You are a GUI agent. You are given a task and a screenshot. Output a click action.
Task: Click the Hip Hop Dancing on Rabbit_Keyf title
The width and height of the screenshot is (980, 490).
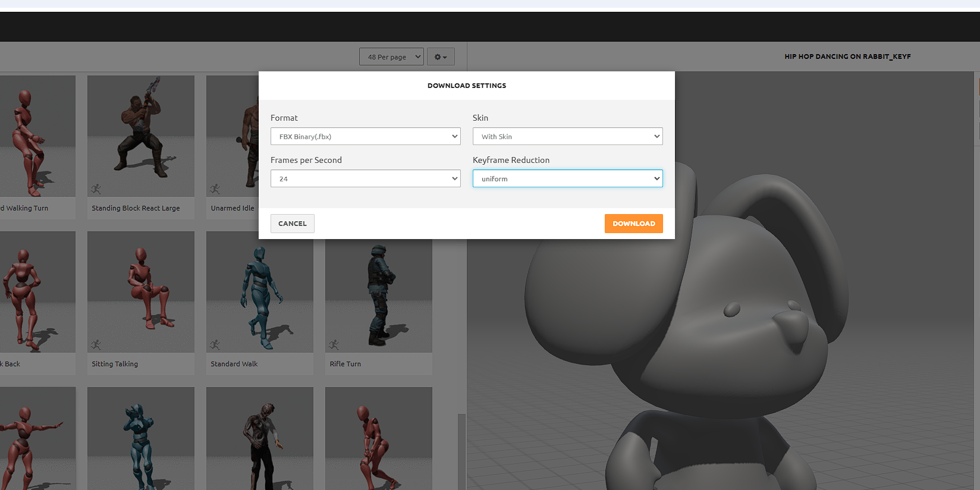pyautogui.click(x=847, y=56)
